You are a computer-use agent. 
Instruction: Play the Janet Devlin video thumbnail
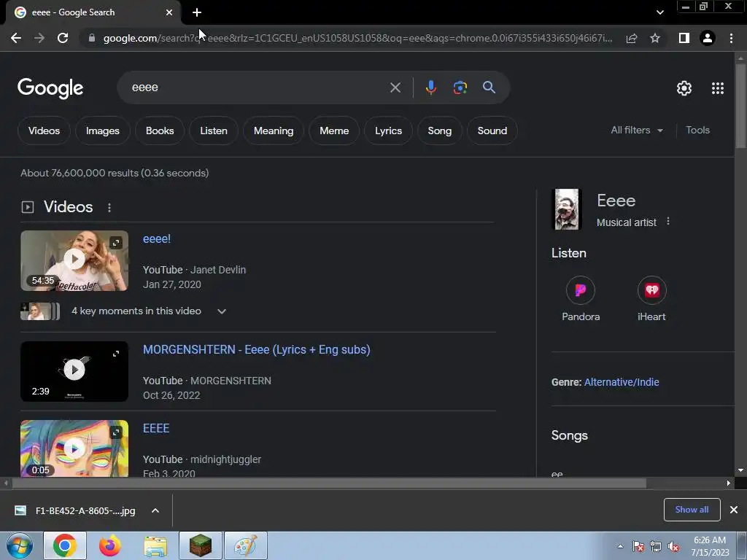(x=74, y=260)
